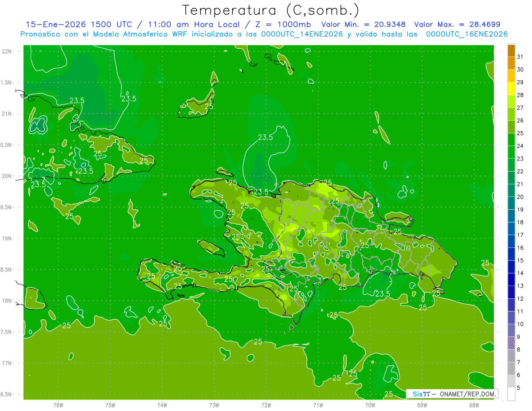Screen dimensions: 532x411
Task: Pick the green legend swatch between 23 and 24
Action: [511, 152]
